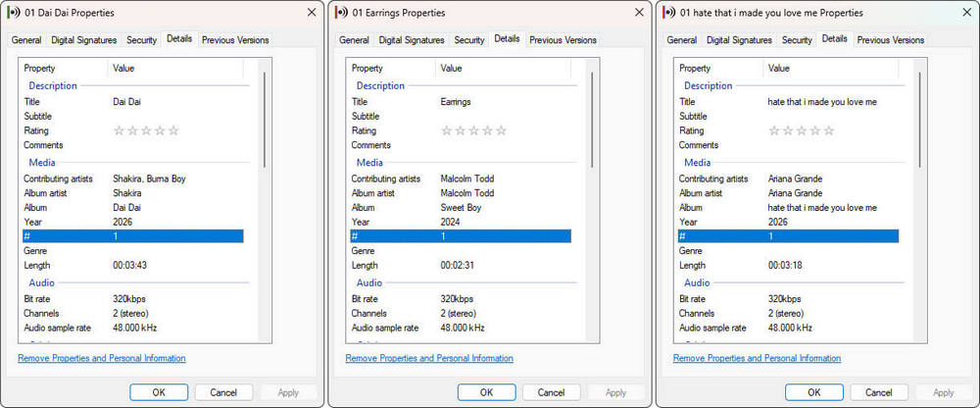Viewport: 980px width, 408px height.
Task: Click the Title value 'Dai Dai'
Action: [126, 102]
